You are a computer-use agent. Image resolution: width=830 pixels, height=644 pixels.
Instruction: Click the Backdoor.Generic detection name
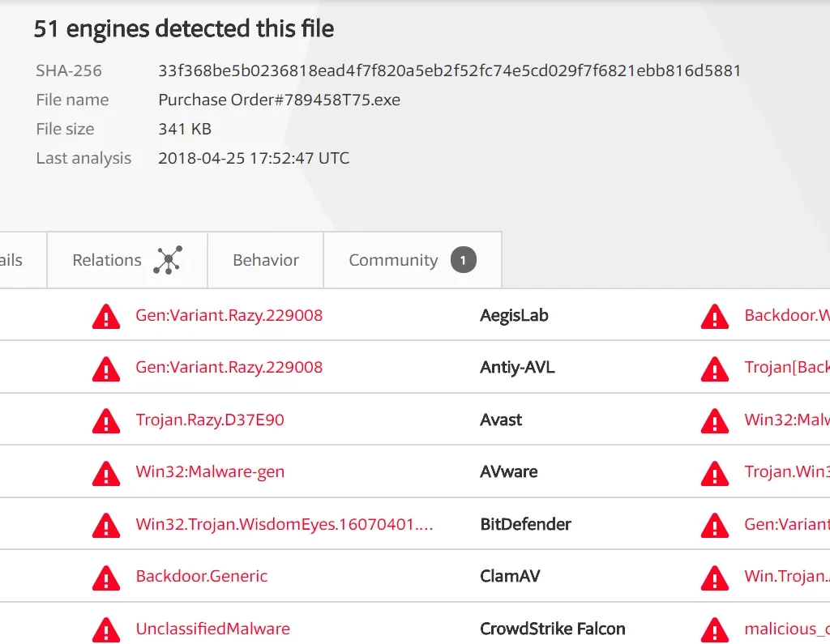(x=202, y=576)
